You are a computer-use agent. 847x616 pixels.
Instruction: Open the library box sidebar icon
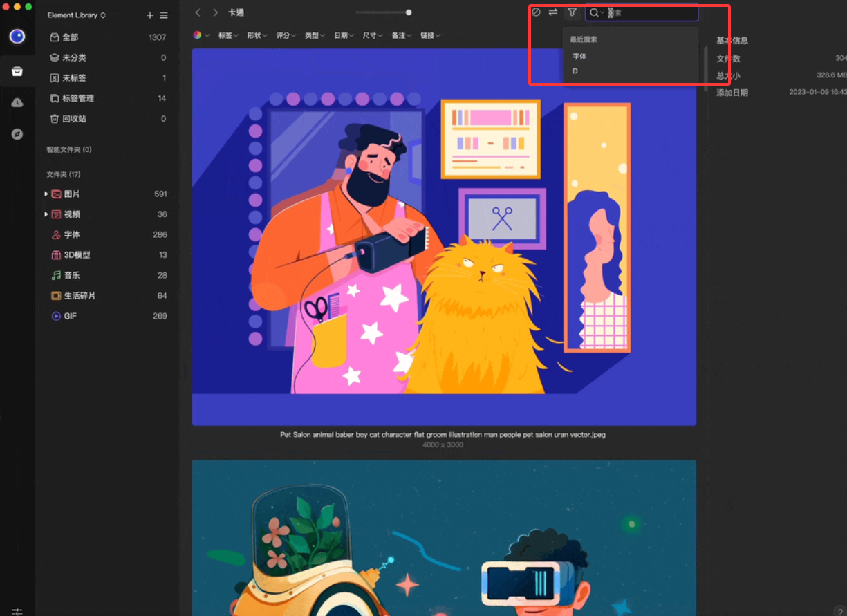point(17,71)
